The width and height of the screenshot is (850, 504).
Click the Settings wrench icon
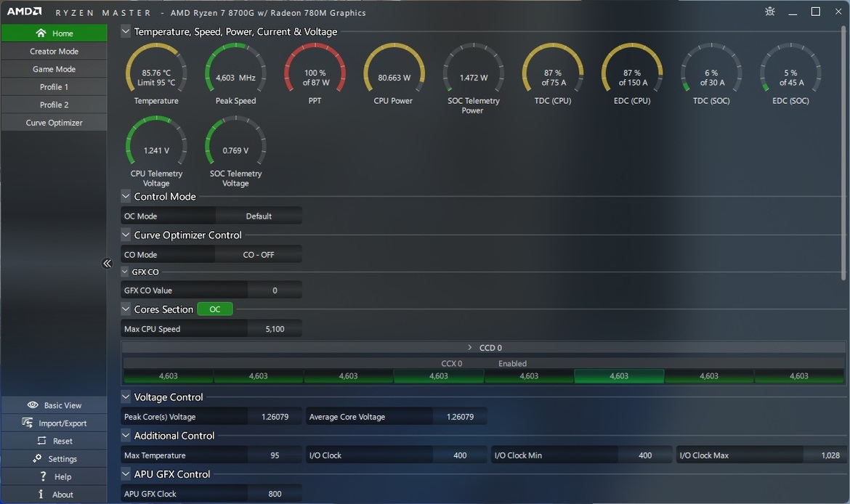[37, 458]
